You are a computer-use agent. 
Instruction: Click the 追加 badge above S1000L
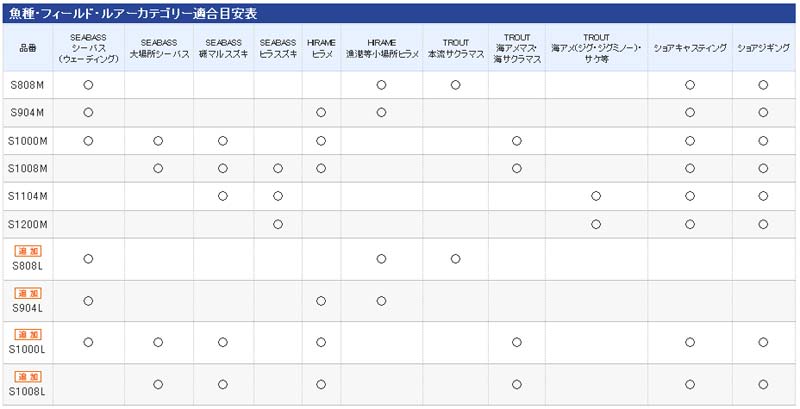click(x=28, y=335)
